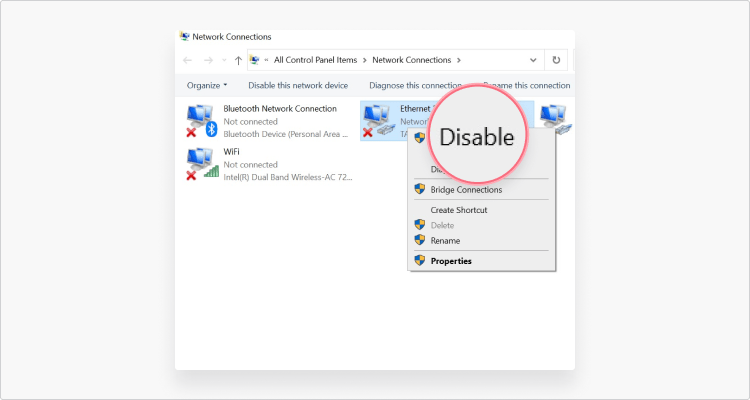The width and height of the screenshot is (750, 400).
Task: Click the shield icon beside Bridge Connections
Action: [x=419, y=189]
